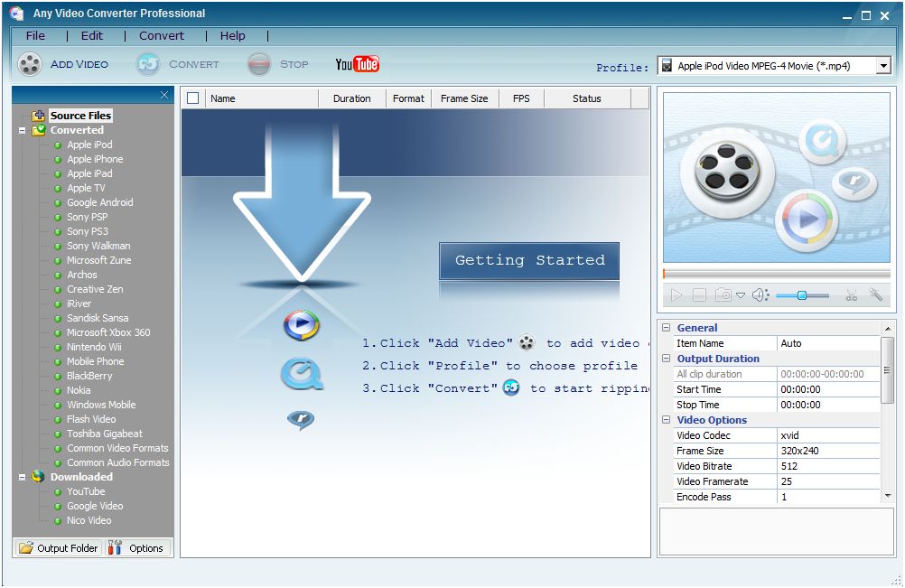Click the app icon in title bar
Screen dimensions: 905x588
[x=17, y=14]
